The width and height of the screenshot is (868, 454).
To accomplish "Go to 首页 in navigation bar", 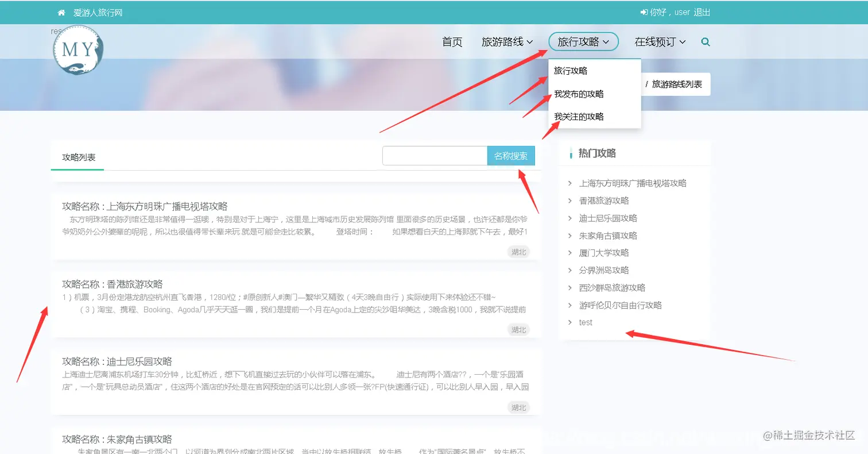I will point(452,42).
